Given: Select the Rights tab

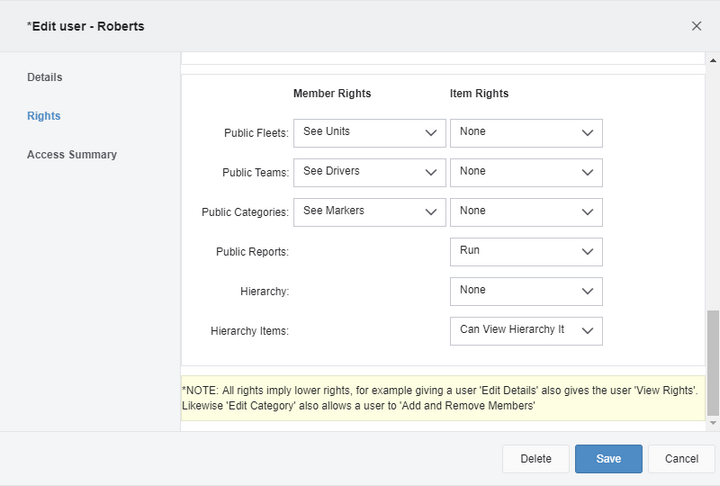Looking at the screenshot, I should [x=44, y=116].
